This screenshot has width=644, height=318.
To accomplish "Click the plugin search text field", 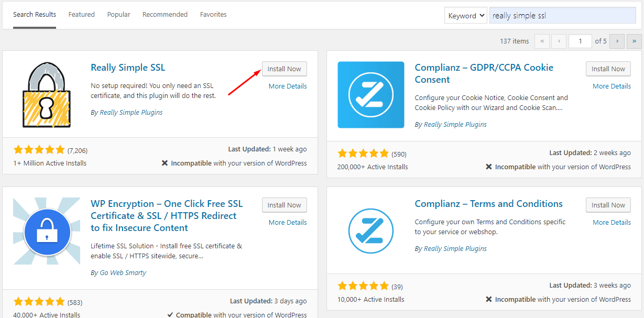I will (x=562, y=16).
